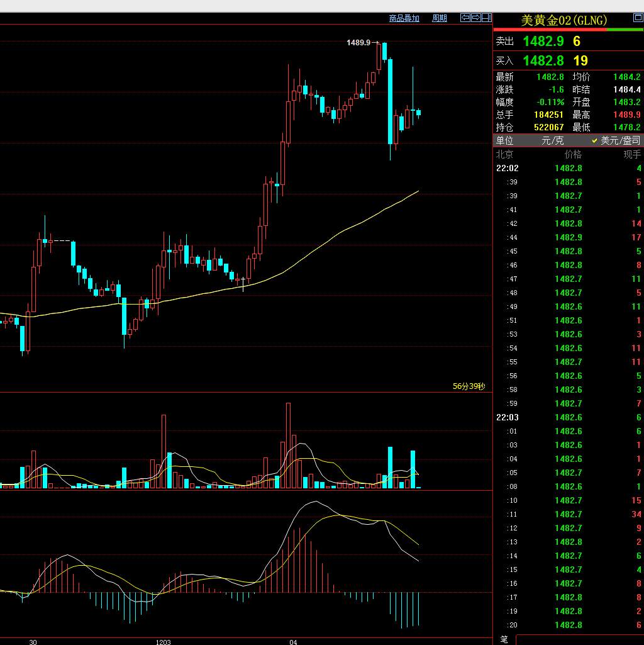Click the 04 date label on axis
The width and height of the screenshot is (644, 645).
coord(293,642)
